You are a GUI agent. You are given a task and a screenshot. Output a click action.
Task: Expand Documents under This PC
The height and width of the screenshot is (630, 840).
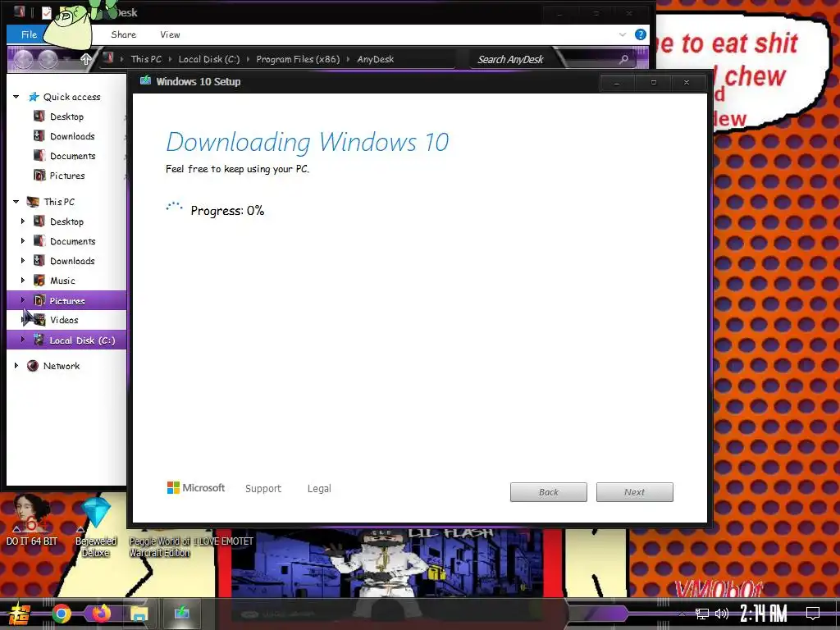pos(22,240)
